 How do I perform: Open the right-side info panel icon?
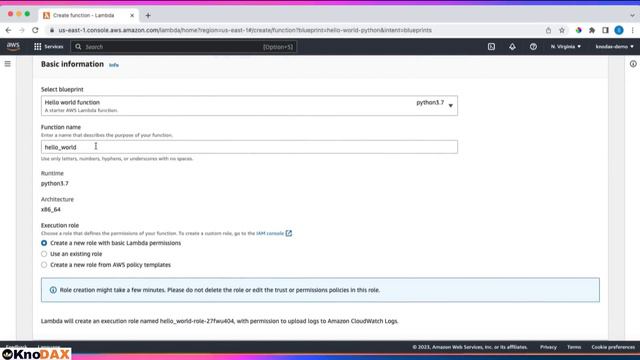click(633, 64)
